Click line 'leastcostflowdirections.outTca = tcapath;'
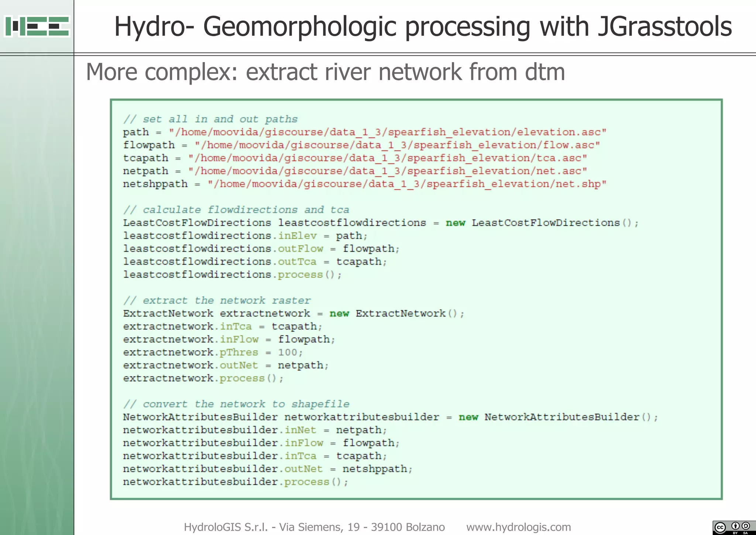Image resolution: width=756 pixels, height=535 pixels. (x=255, y=262)
